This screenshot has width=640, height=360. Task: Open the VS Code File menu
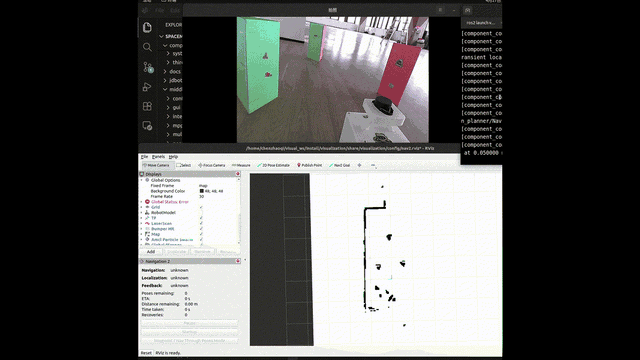(x=160, y=10)
